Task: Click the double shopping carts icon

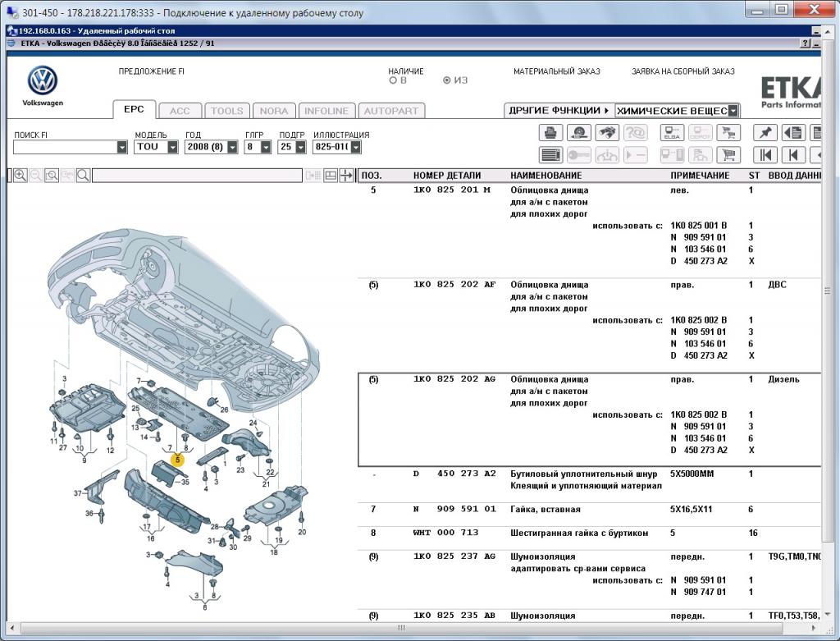Action: pyautogui.click(x=728, y=132)
